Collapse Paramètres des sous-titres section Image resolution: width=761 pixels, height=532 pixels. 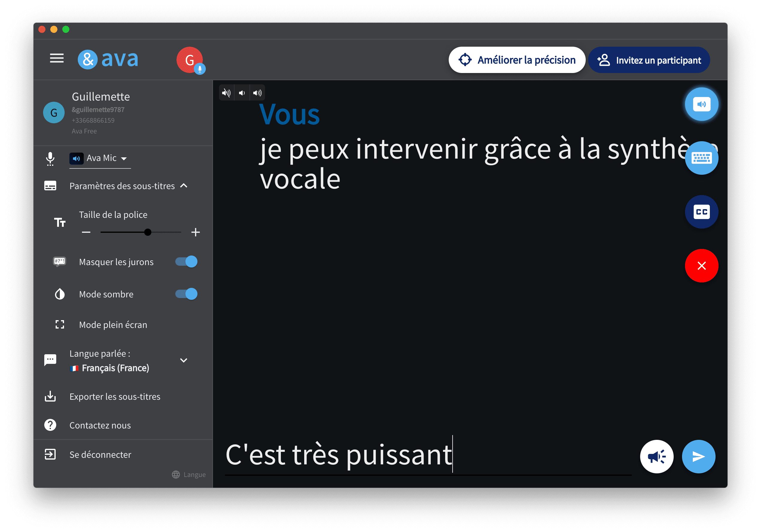pos(184,186)
